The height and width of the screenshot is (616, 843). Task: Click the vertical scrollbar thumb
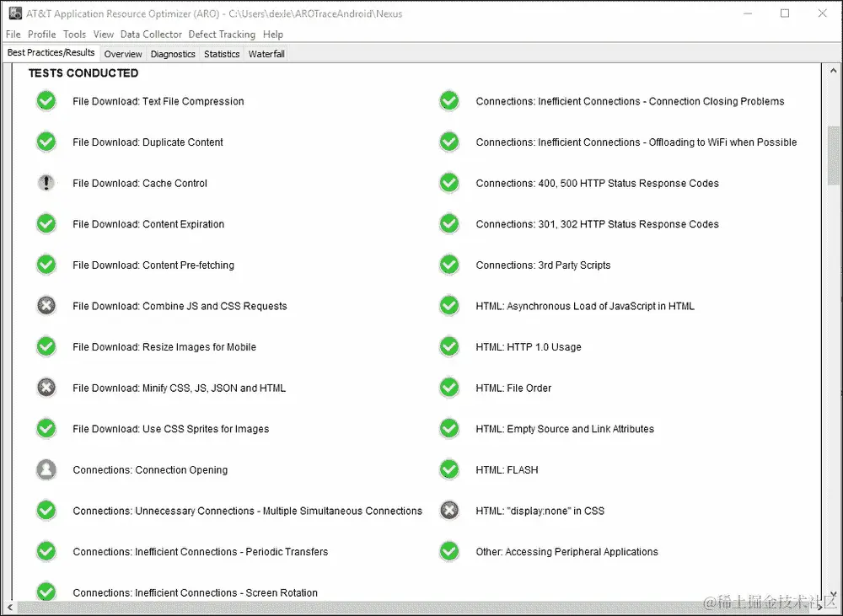point(834,156)
